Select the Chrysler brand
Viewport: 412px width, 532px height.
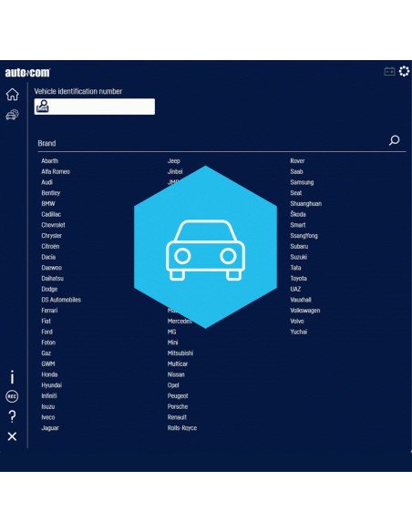click(x=51, y=236)
